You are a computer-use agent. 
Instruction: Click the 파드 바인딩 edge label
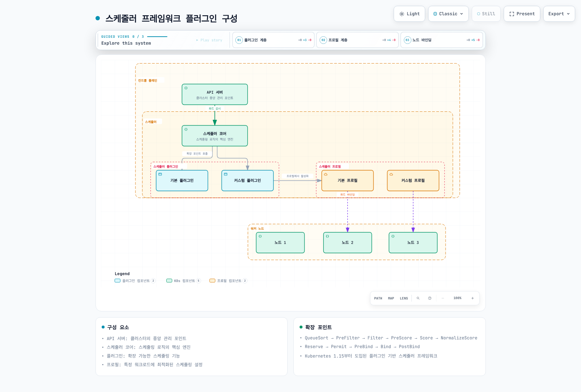click(x=348, y=195)
